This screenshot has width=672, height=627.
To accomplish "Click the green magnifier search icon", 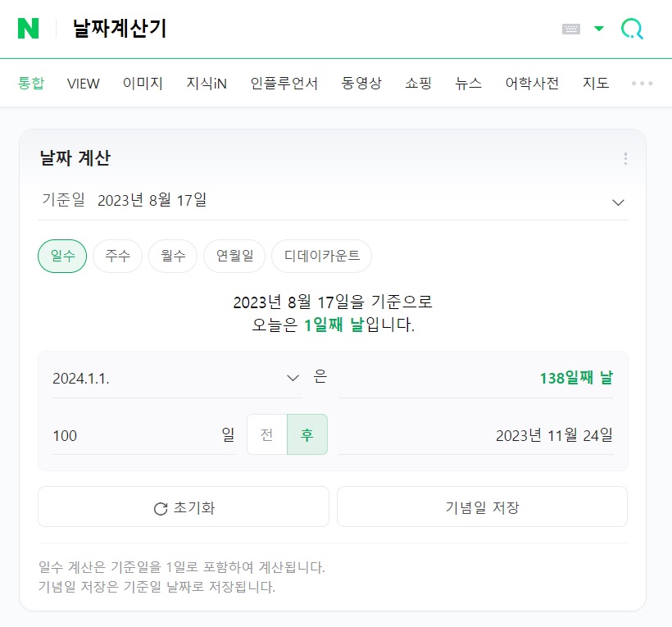I will pos(631,27).
